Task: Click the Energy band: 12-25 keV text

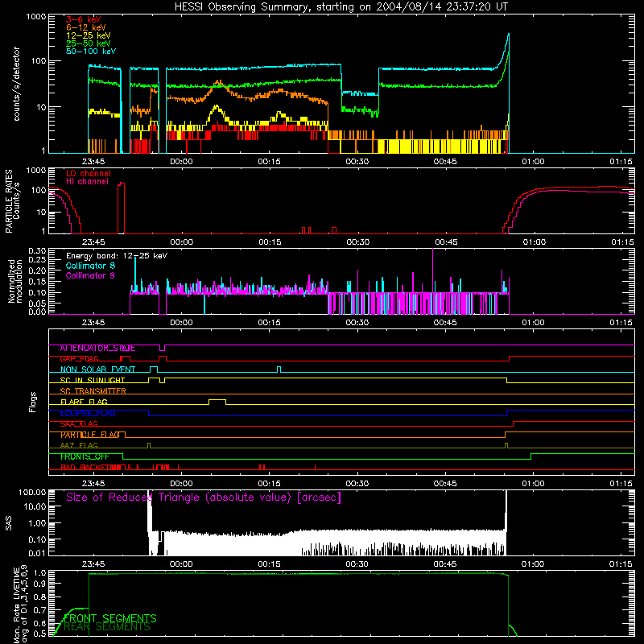Action: (117, 256)
